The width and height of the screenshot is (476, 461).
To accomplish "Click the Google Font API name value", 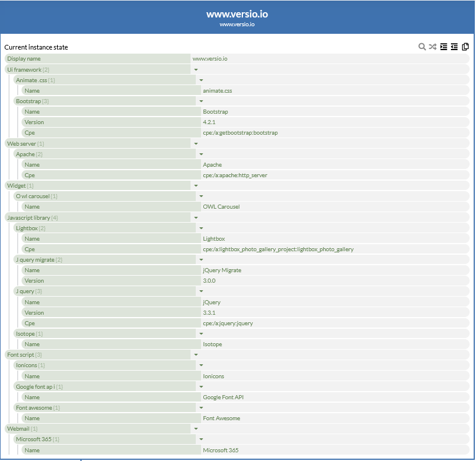I will pos(223,397).
